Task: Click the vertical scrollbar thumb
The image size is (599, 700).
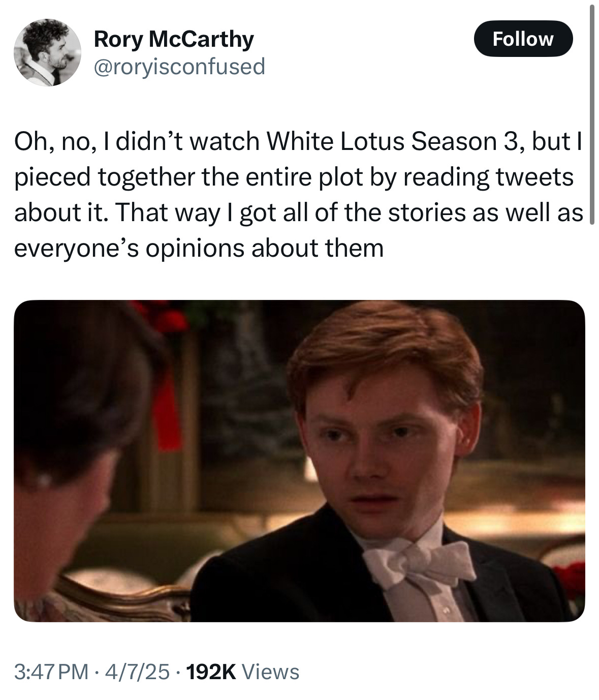Action: click(x=591, y=114)
